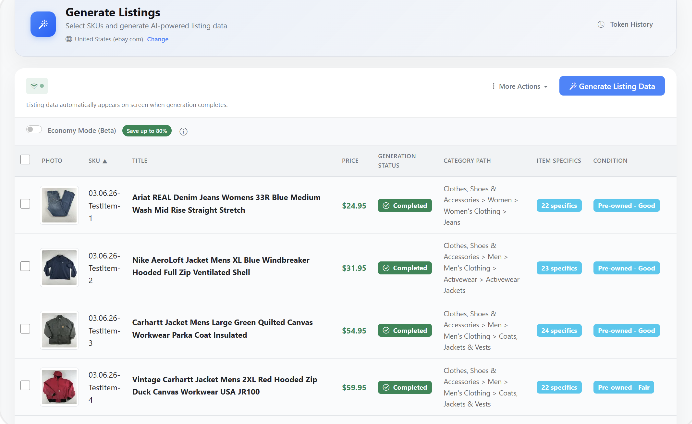
Task: Click the $31.95 price
Action: [x=354, y=268]
